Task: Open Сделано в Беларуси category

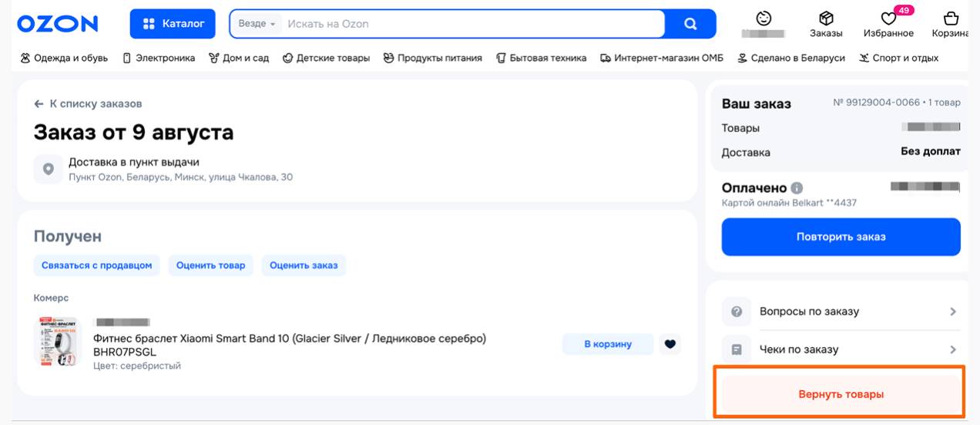Action: pos(791,58)
